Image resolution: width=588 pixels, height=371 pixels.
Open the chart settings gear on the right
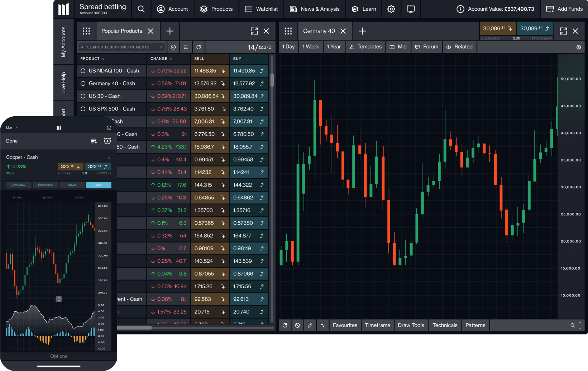[578, 47]
